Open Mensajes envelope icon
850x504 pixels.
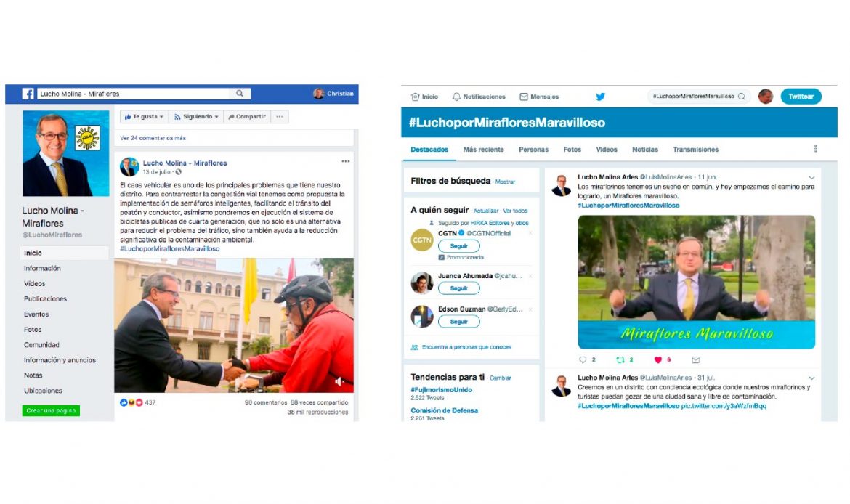[524, 97]
